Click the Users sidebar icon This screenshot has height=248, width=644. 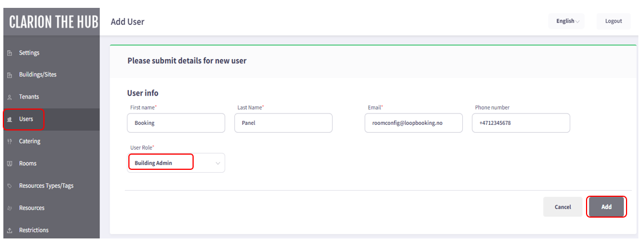(10, 119)
